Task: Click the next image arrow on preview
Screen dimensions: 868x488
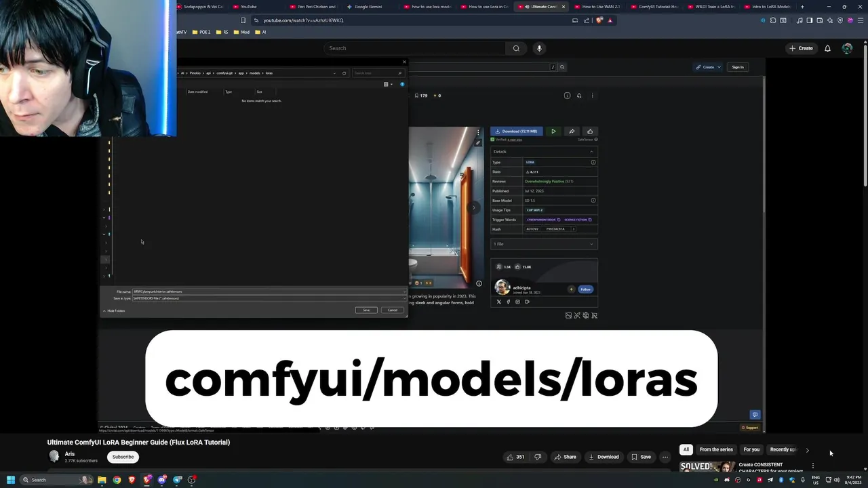Action: coord(475,208)
